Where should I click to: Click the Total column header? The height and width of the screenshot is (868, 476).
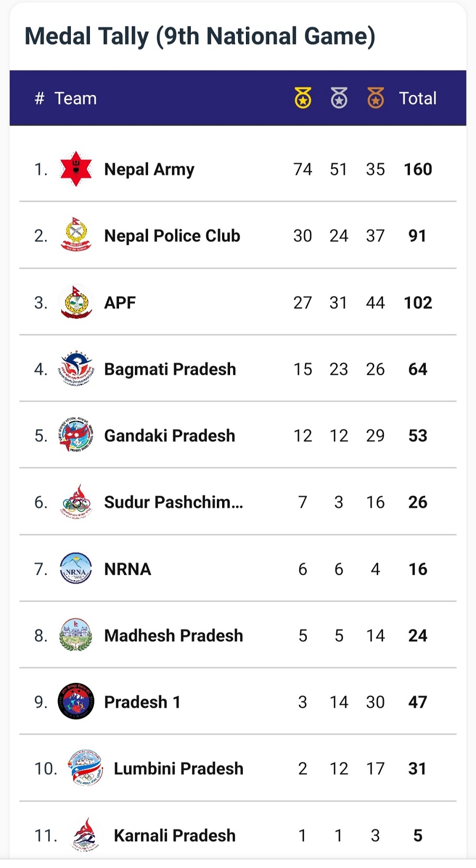pos(417,98)
